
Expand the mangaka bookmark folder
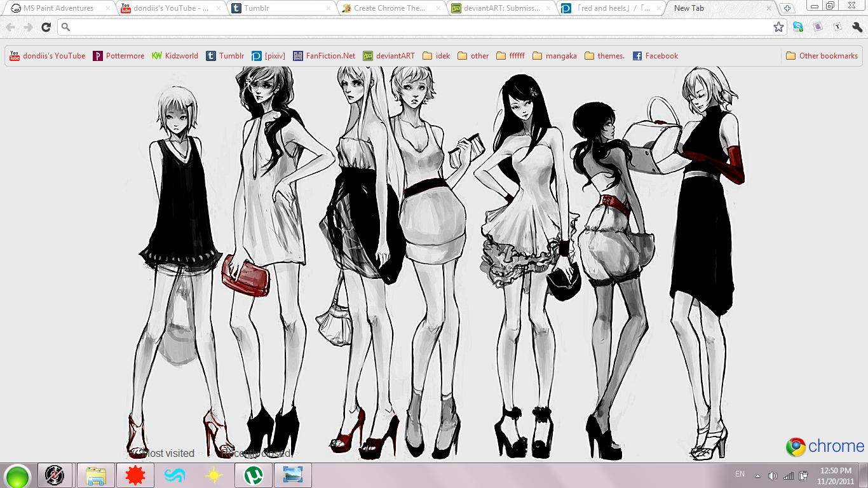(x=555, y=56)
